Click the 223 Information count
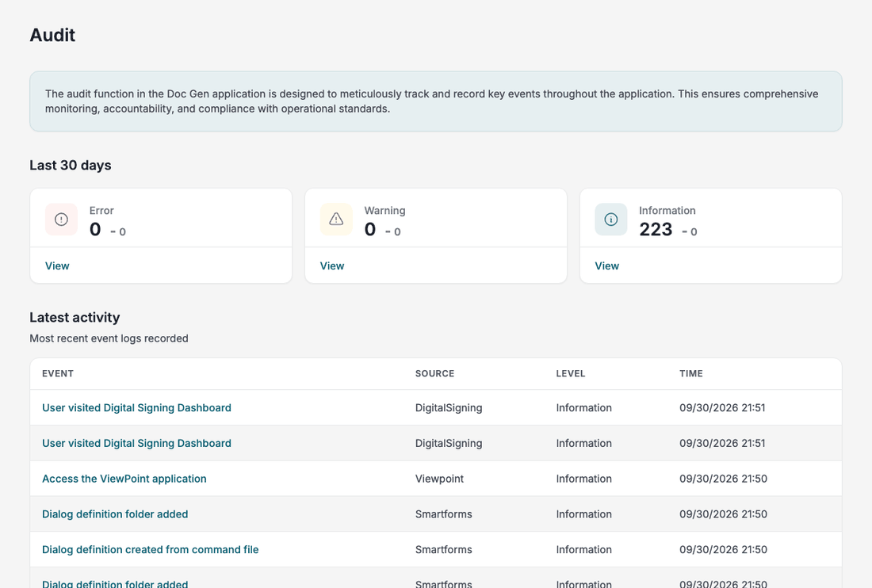The width and height of the screenshot is (872, 588). pos(656,230)
